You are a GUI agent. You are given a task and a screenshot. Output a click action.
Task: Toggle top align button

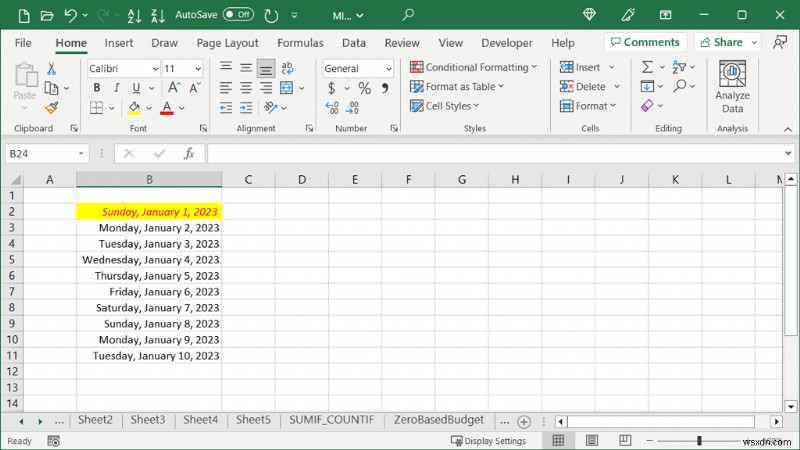click(x=226, y=68)
